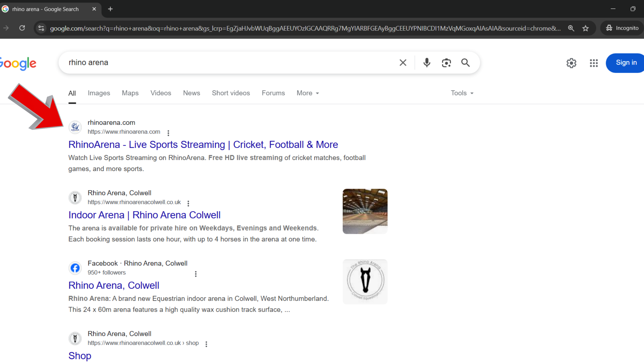Open a new tab with the plus icon
This screenshot has height=362, width=644.
(110, 9)
